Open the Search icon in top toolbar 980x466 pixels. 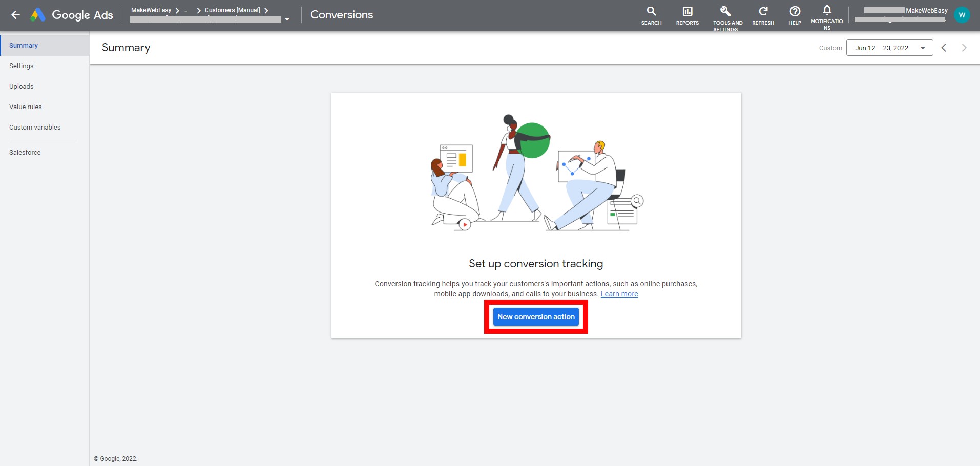[651, 15]
